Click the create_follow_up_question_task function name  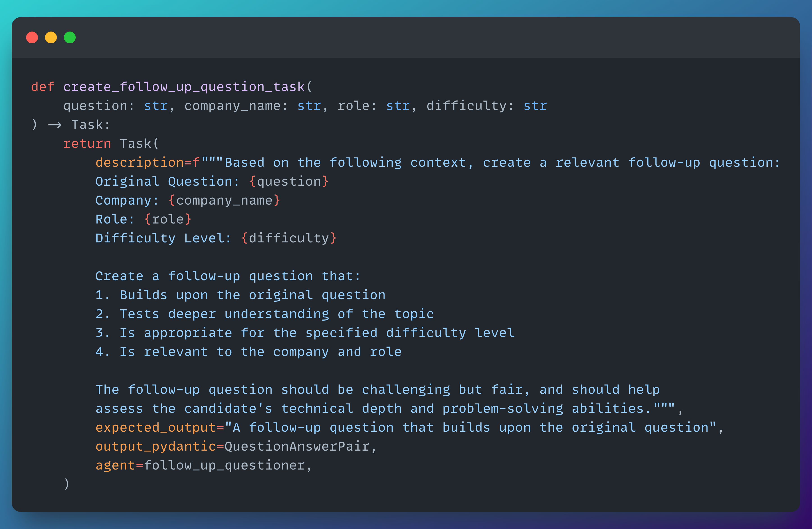coord(184,87)
